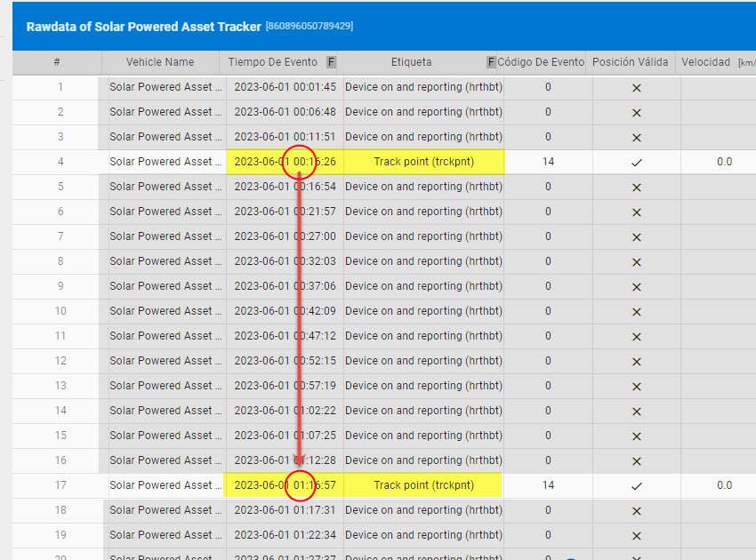
Task: Click the device ID 860896050789429 in the title
Action: (309, 27)
